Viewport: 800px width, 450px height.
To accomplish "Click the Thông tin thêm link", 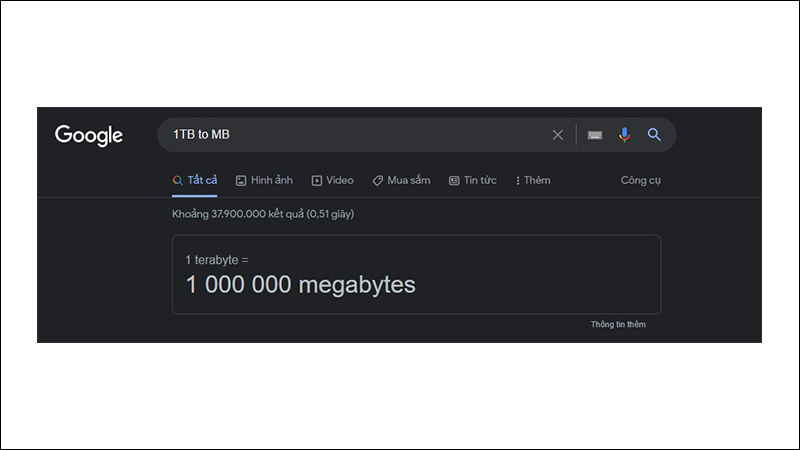I will 618,324.
